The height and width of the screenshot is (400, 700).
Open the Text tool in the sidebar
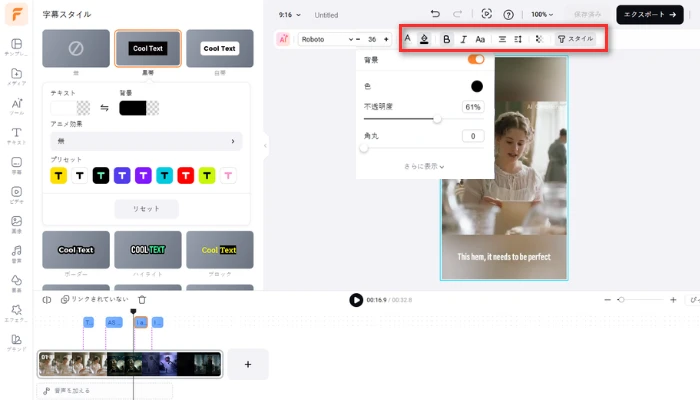tap(16, 136)
